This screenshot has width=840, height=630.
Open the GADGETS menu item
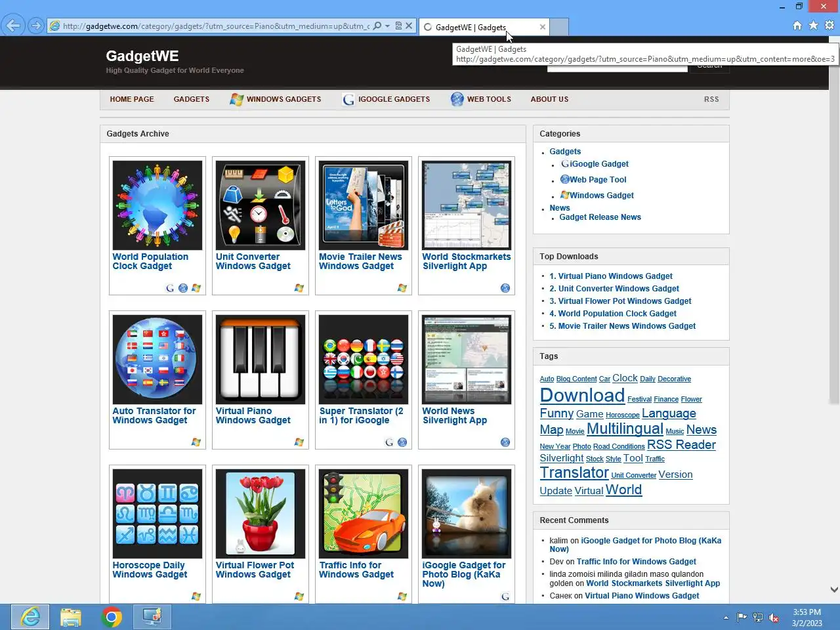(192, 99)
